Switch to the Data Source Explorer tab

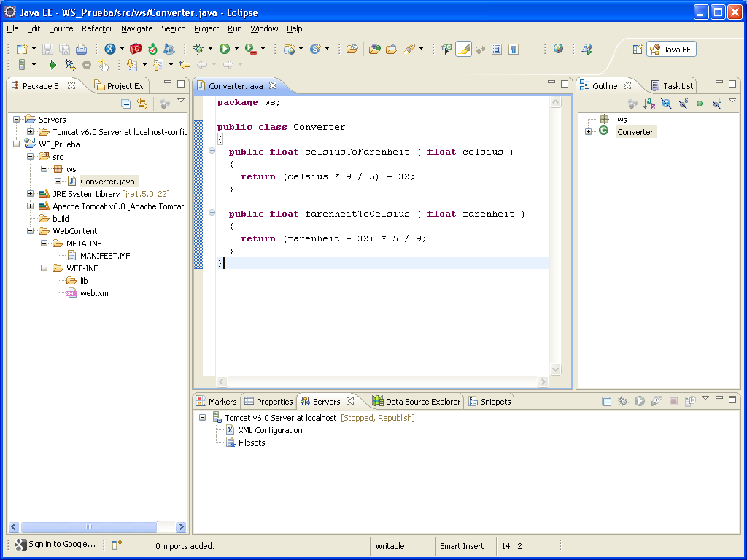[417, 402]
